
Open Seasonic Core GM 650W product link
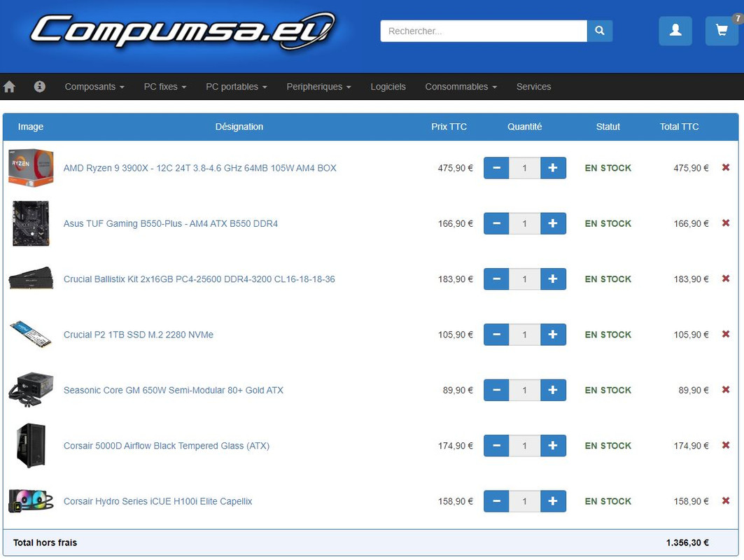click(x=173, y=390)
